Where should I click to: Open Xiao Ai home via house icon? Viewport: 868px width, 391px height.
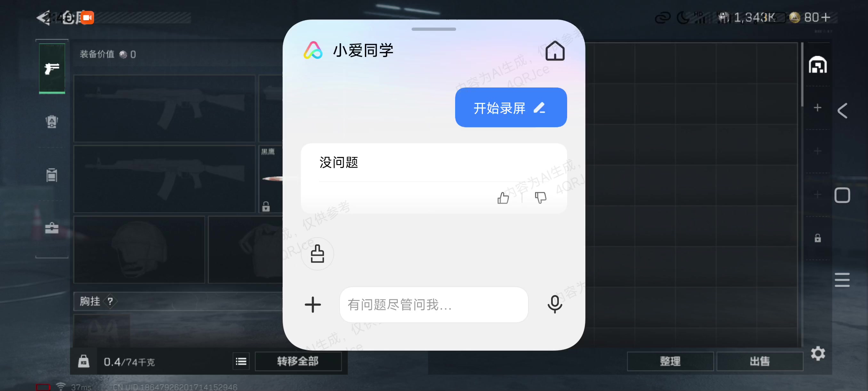555,51
